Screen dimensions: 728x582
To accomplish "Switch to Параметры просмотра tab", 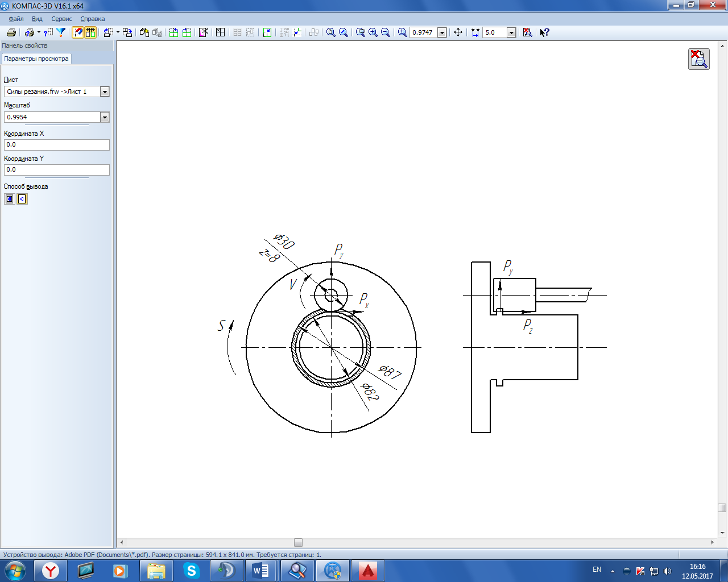I will (36, 59).
